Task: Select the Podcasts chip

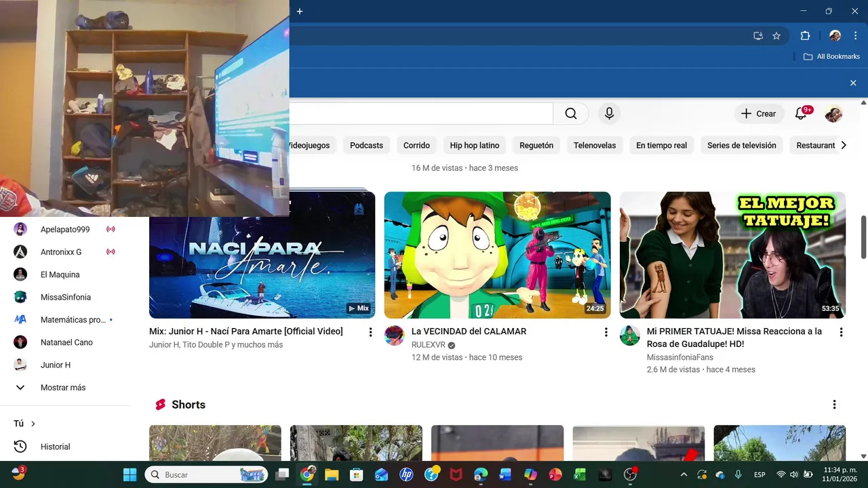Action: pos(366,145)
